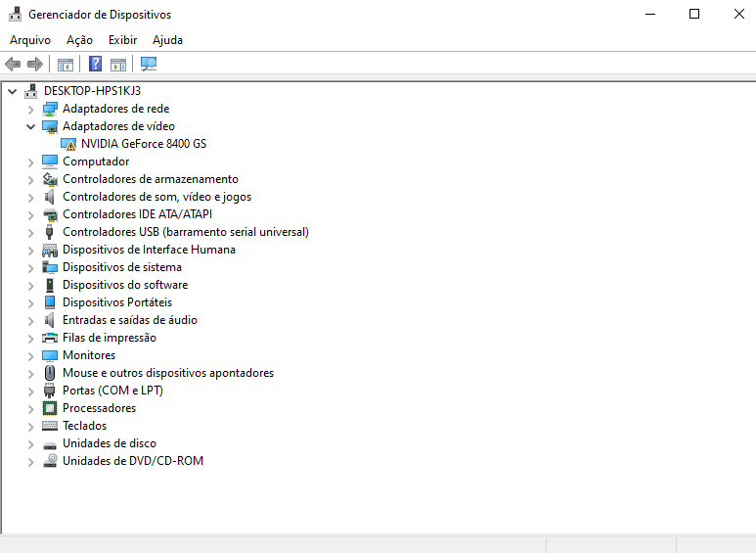Viewport: 756px width, 553px height.
Task: Go back with the toolbar back arrow
Action: [13, 64]
